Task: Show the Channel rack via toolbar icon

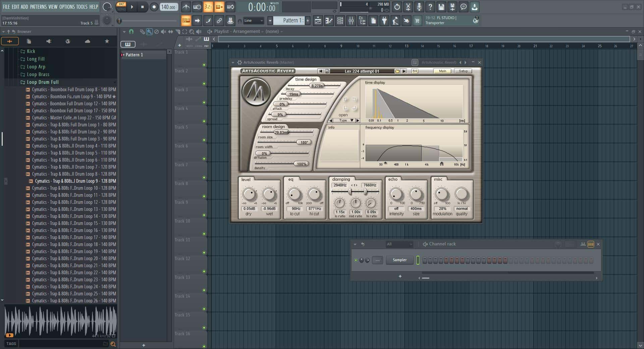Action: click(340, 21)
